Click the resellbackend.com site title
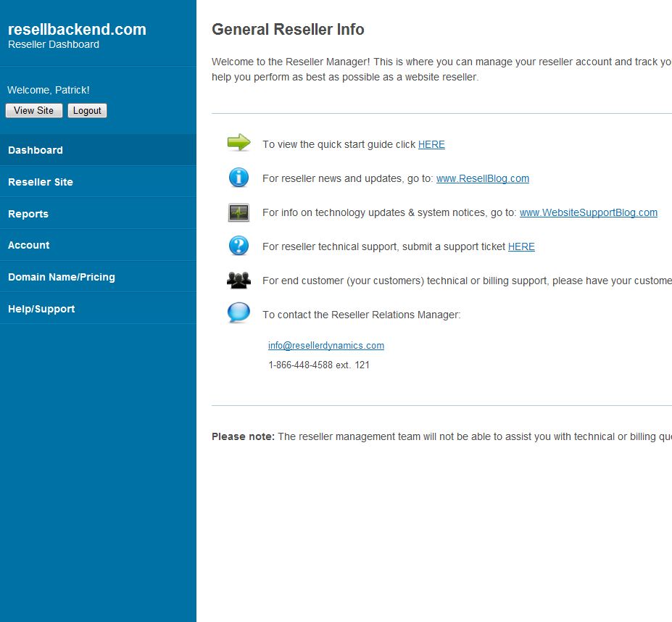This screenshot has width=672, height=622. click(x=77, y=30)
